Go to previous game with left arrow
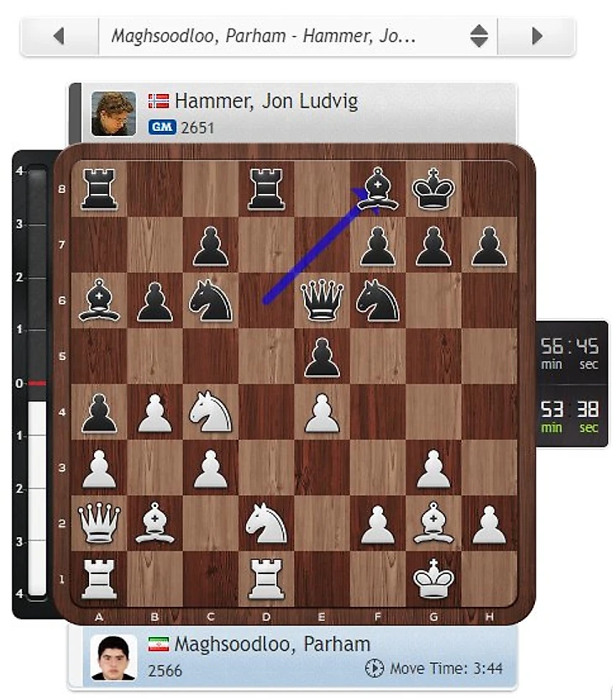 pyautogui.click(x=60, y=36)
